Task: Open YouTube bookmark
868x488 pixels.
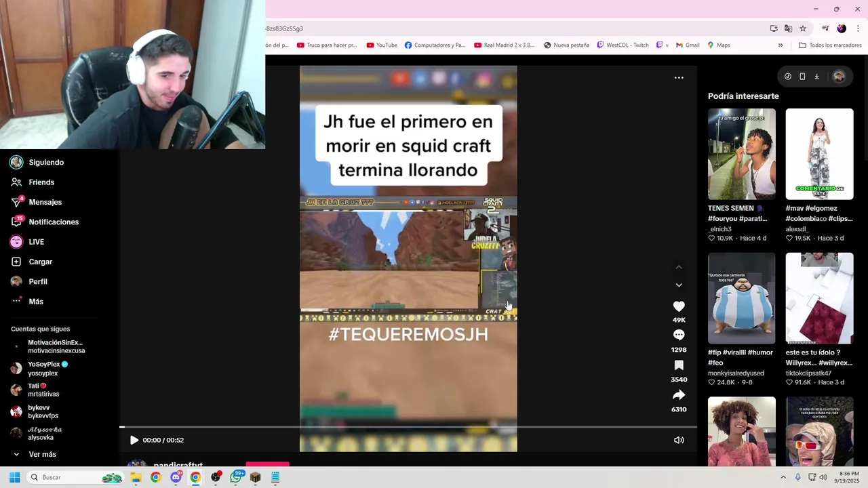Action: click(382, 45)
